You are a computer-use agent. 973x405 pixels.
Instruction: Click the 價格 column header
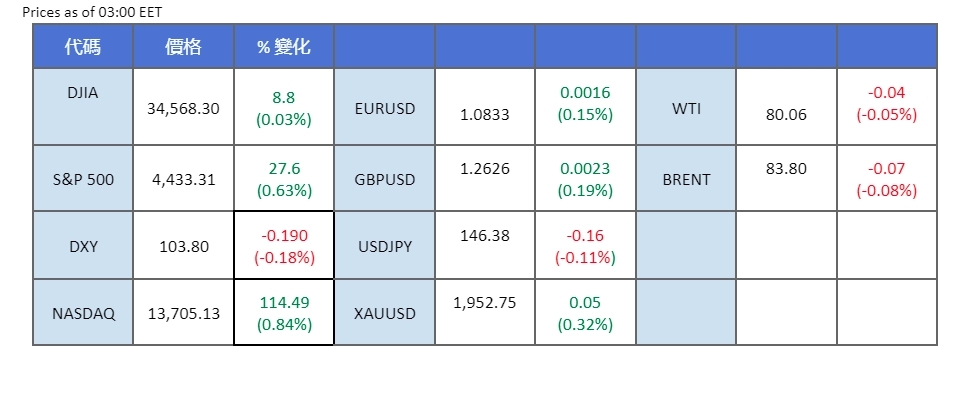pos(183,47)
